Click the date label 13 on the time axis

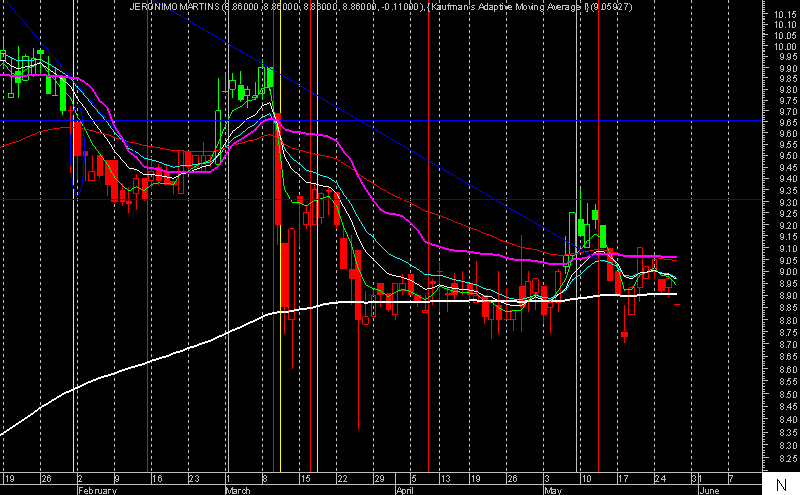445,479
